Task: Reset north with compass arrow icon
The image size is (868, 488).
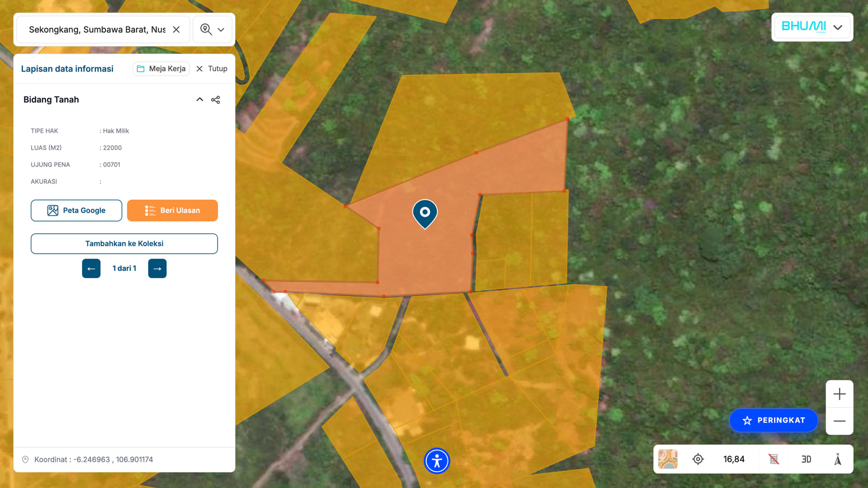Action: (x=838, y=459)
